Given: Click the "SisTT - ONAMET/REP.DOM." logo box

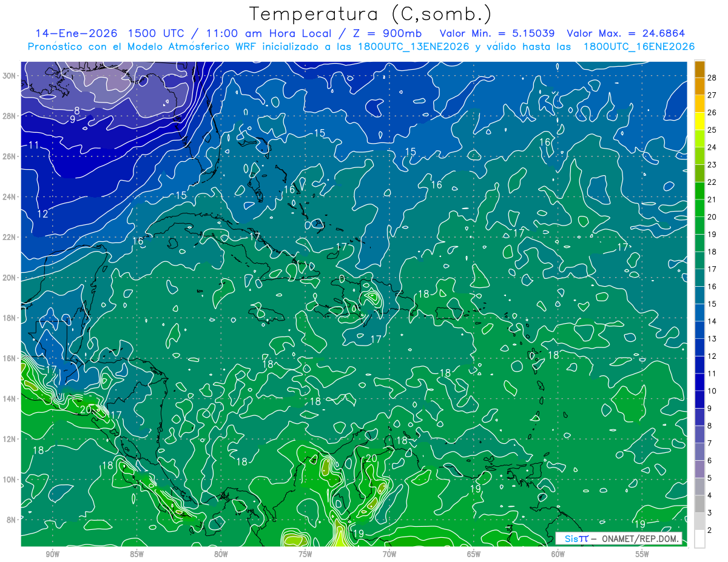Looking at the screenshot, I should point(618,538).
